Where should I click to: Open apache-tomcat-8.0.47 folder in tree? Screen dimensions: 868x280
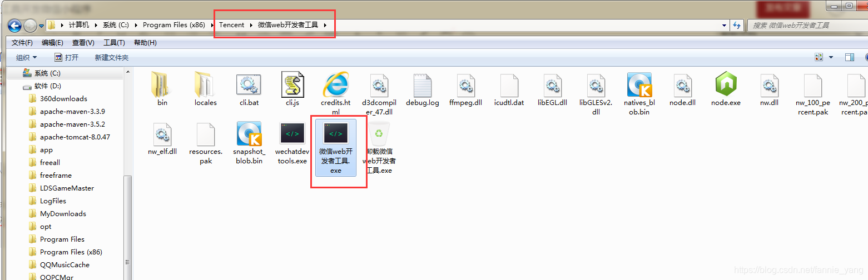(75, 137)
